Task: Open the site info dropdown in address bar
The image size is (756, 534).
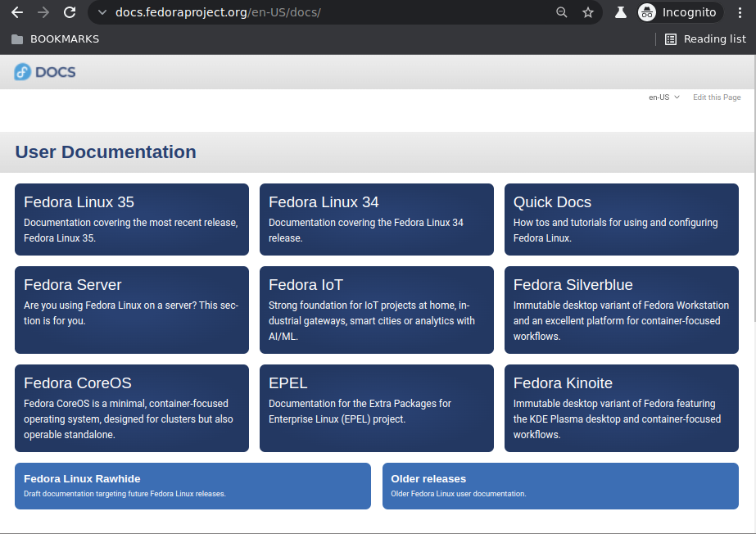Action: (x=102, y=12)
